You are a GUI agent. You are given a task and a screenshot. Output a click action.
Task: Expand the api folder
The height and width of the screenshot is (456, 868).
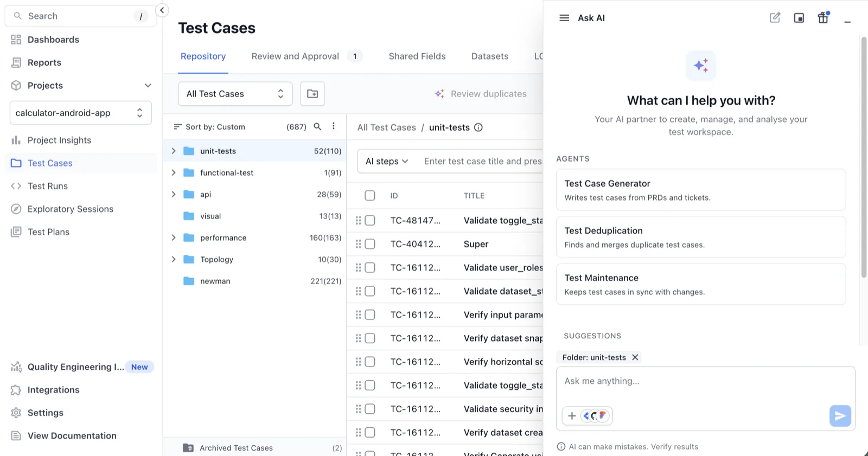tap(174, 194)
